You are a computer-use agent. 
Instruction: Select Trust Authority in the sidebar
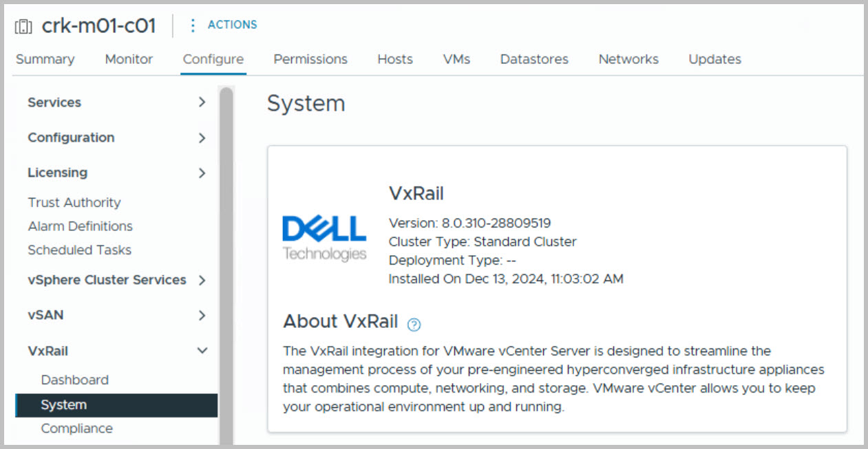pyautogui.click(x=74, y=203)
